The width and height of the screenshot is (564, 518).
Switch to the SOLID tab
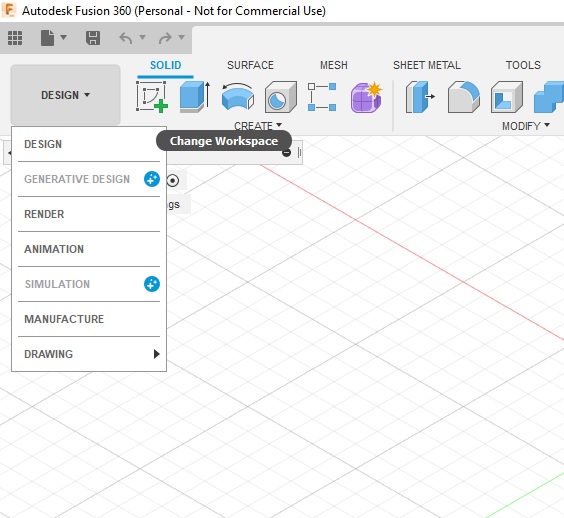point(165,65)
